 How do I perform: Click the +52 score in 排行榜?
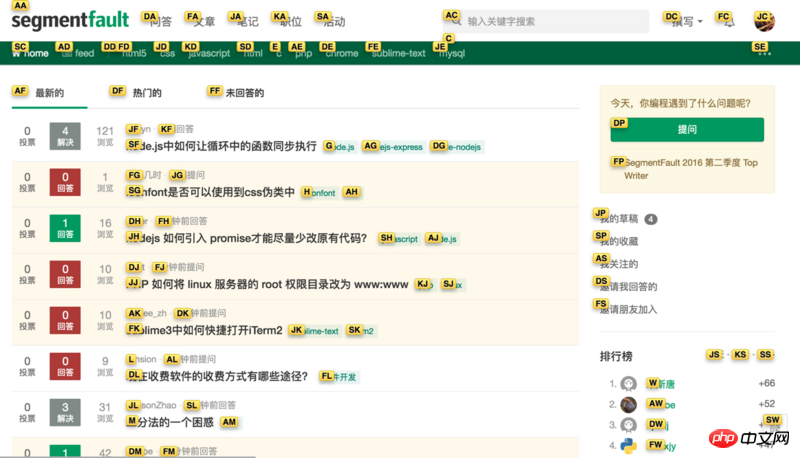tap(766, 404)
